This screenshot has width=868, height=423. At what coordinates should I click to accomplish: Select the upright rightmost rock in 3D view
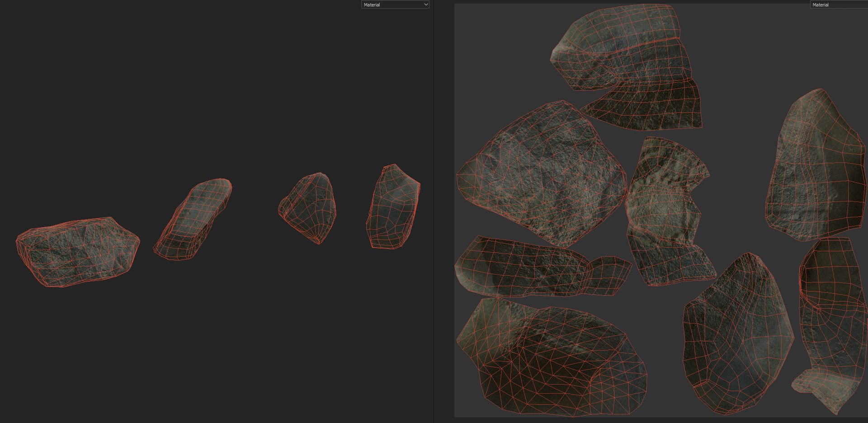[392, 206]
